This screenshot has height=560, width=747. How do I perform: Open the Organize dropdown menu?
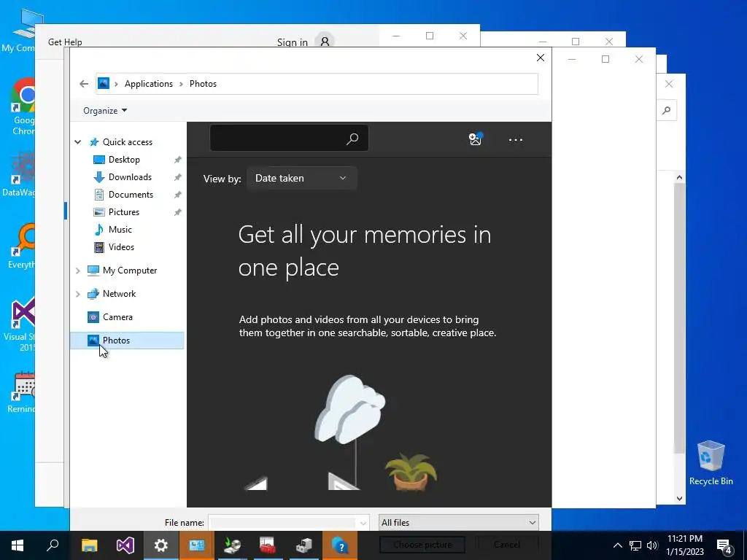pyautogui.click(x=105, y=111)
